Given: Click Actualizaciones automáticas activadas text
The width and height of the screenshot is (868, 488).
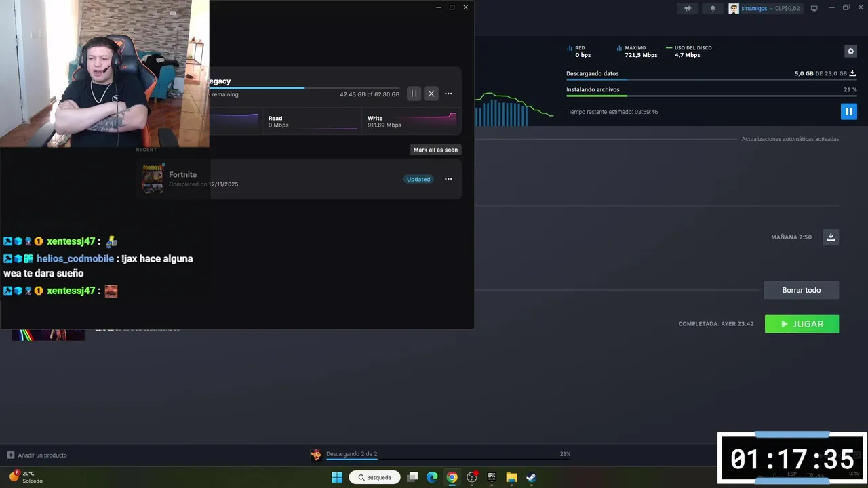Looking at the screenshot, I should 790,139.
